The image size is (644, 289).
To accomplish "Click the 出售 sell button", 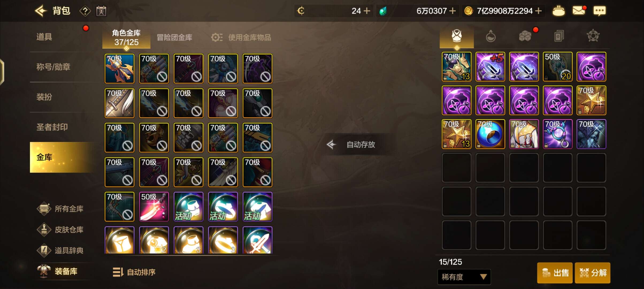I will [x=555, y=273].
